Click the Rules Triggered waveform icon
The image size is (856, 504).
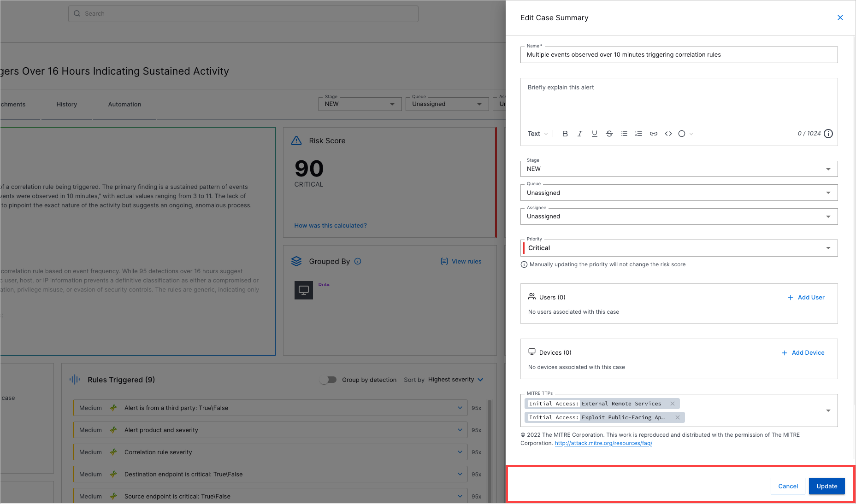(75, 380)
